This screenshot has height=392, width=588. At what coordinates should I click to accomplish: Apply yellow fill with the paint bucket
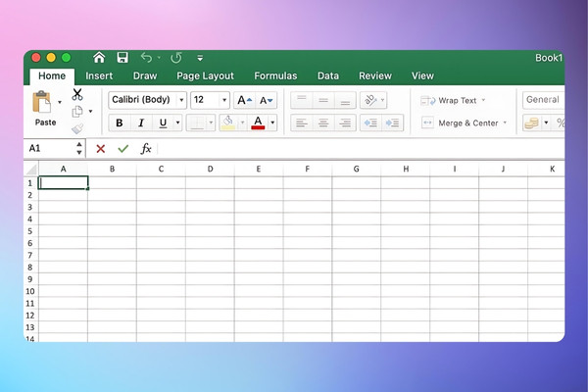pyautogui.click(x=228, y=122)
